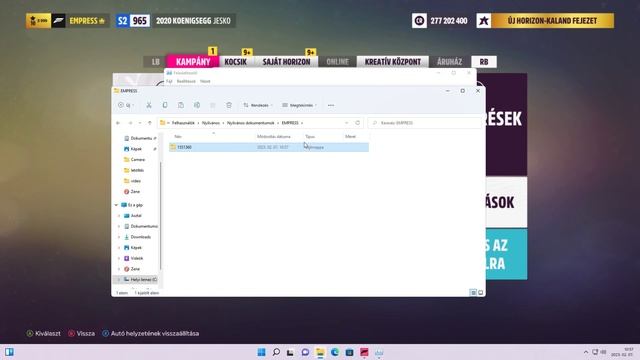Refresh the EMPRESS folder view

point(358,123)
